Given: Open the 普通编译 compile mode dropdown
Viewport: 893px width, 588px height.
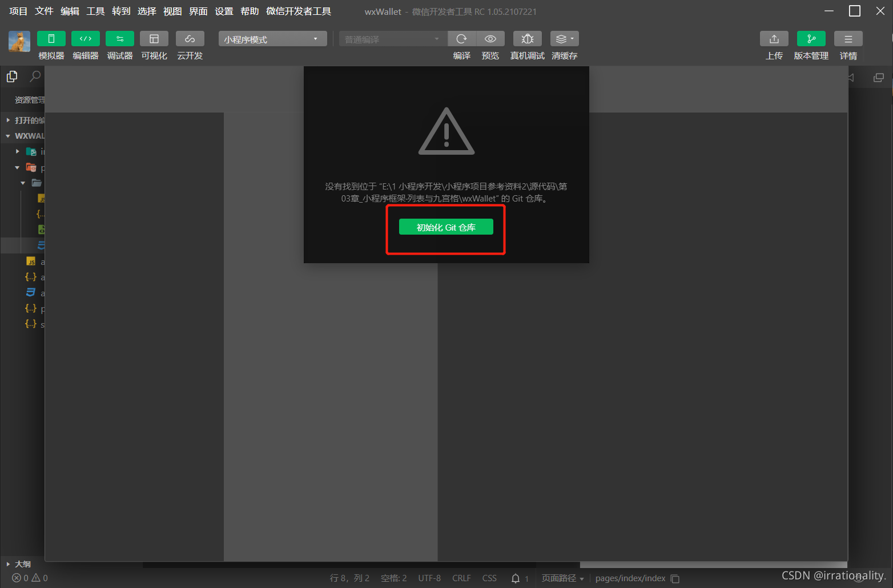Looking at the screenshot, I should (x=393, y=39).
